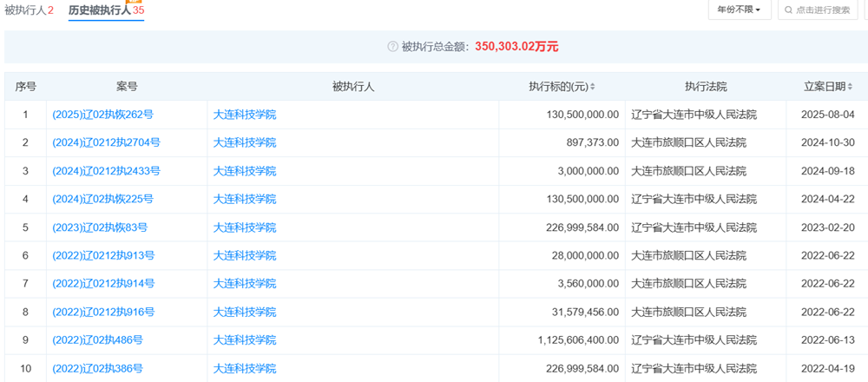Click amount 31,579,456.00
Screen dimensions: 868x382
coord(586,313)
